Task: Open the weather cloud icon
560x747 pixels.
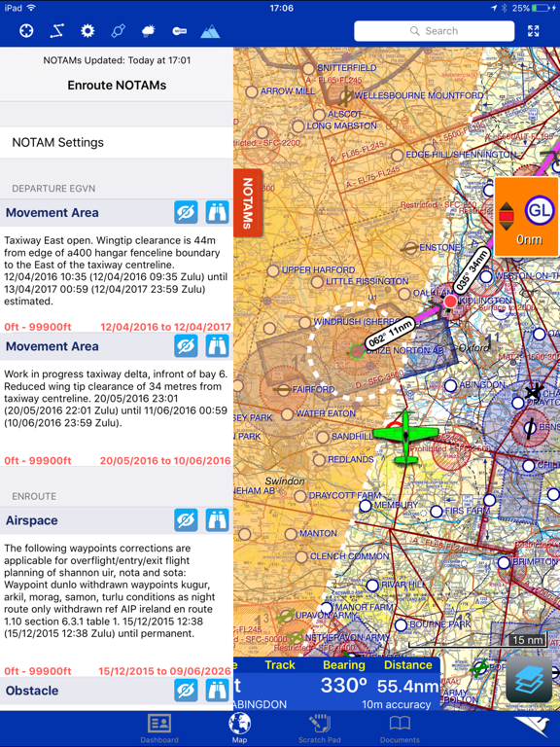Action: click(x=149, y=31)
